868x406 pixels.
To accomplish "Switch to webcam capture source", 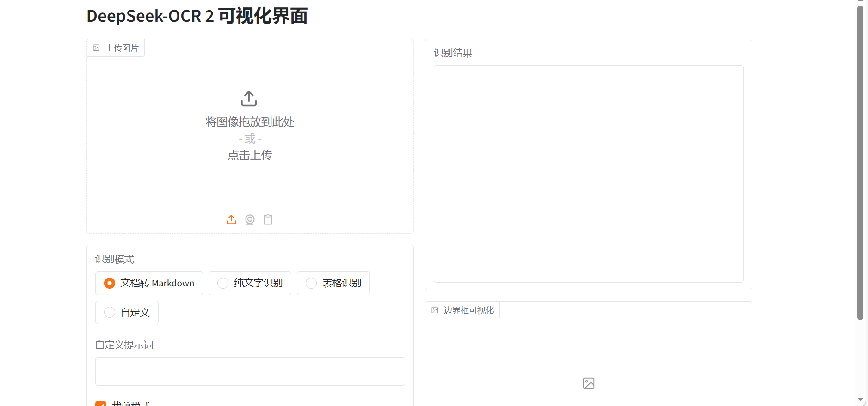I will tap(250, 220).
